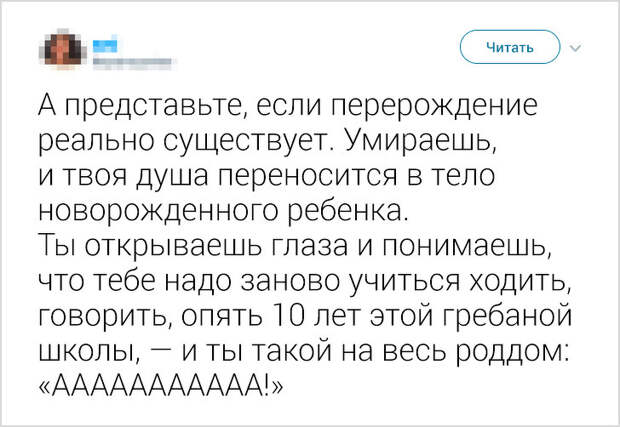
Task: Click the phrase новорожденного ребенка
Action: click(223, 210)
